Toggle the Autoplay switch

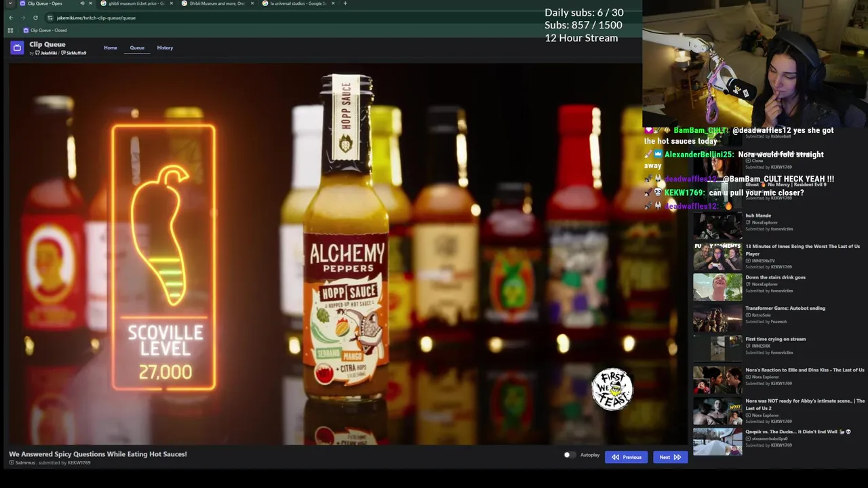569,455
